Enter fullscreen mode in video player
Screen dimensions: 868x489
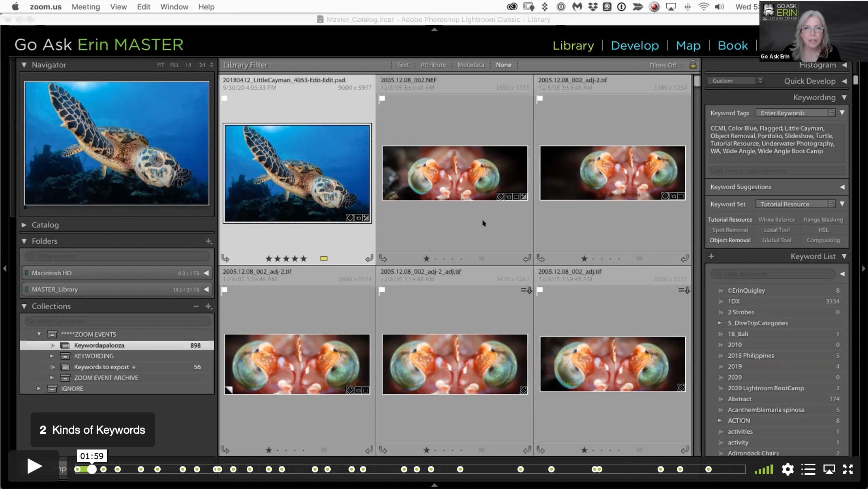coord(847,469)
